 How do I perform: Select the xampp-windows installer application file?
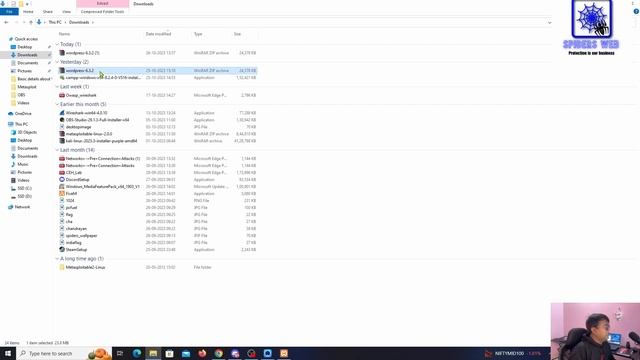click(x=100, y=78)
